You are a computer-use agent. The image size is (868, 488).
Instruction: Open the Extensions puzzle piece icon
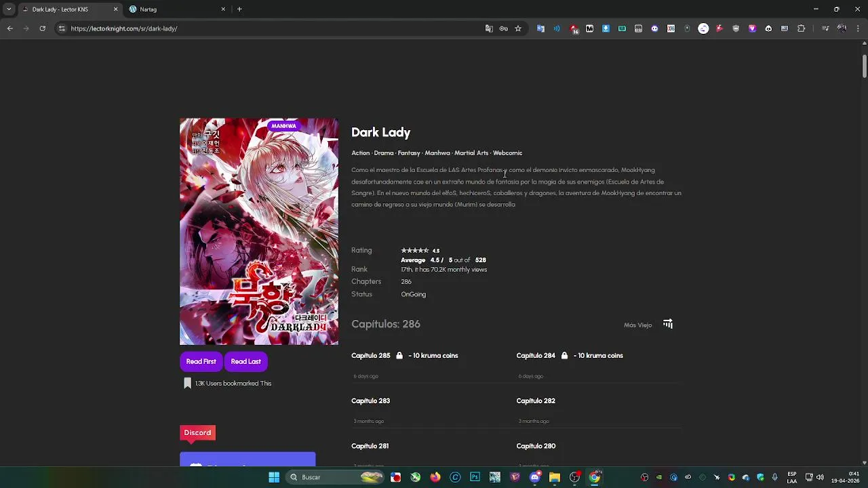tap(801, 28)
